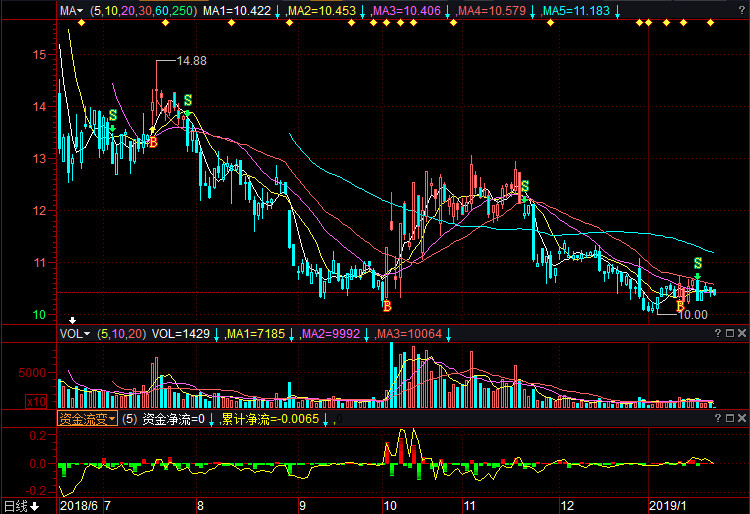Click the S sell signal in November
750x514 pixels.
(x=525, y=186)
